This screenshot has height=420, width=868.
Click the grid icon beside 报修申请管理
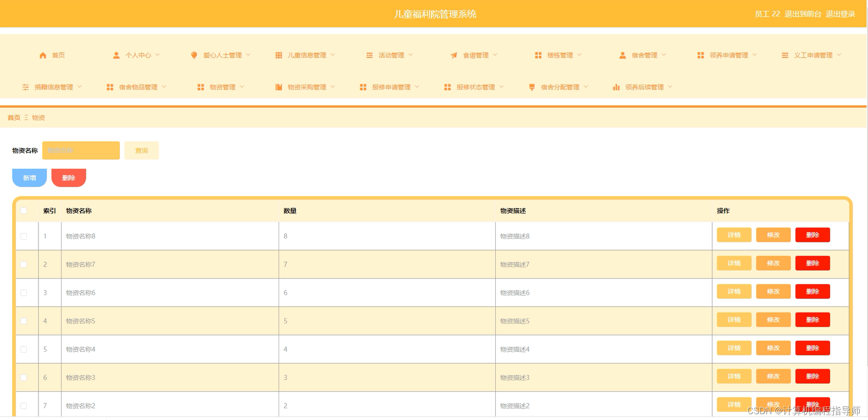(363, 87)
